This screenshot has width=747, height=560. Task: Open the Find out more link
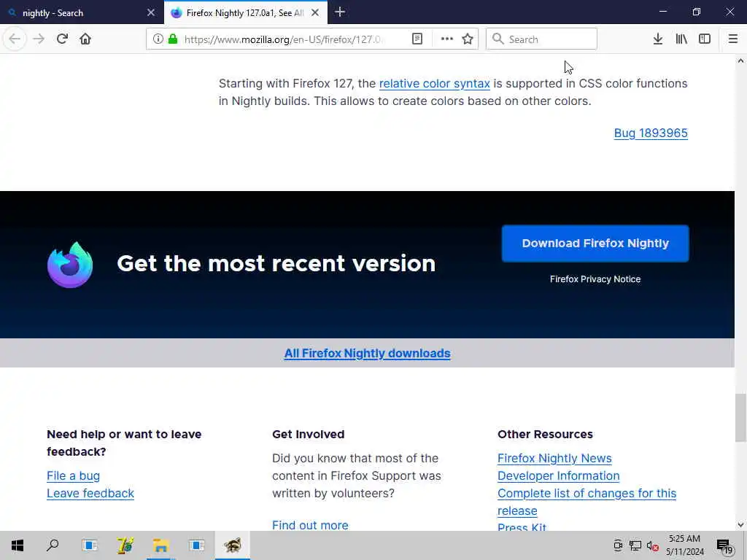pos(310,525)
